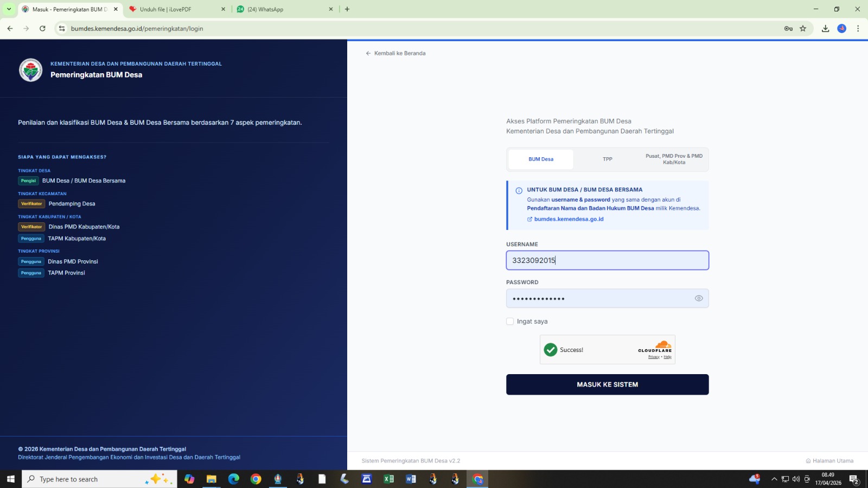The height and width of the screenshot is (488, 868).
Task: Focus the PASSWORD input field
Action: point(608,298)
